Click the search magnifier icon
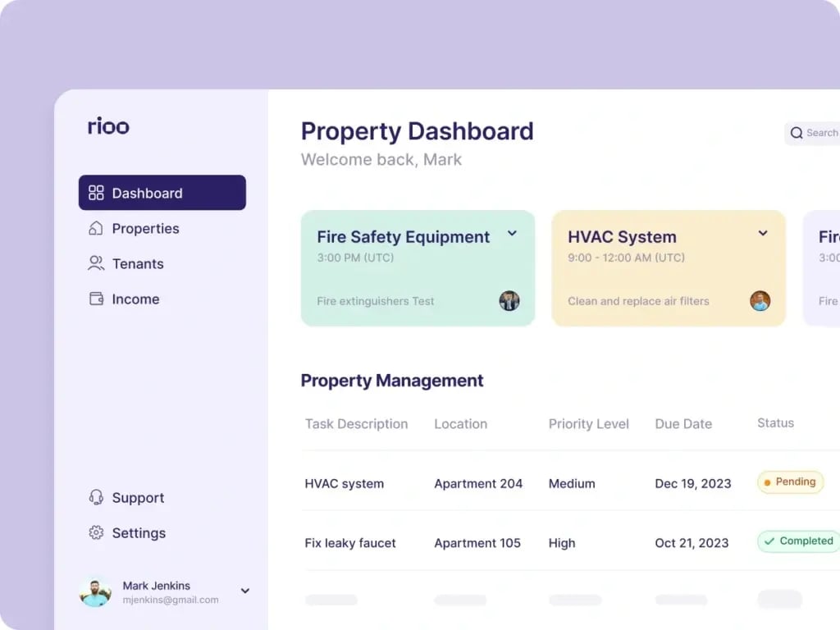Image resolution: width=840 pixels, height=630 pixels. [797, 133]
